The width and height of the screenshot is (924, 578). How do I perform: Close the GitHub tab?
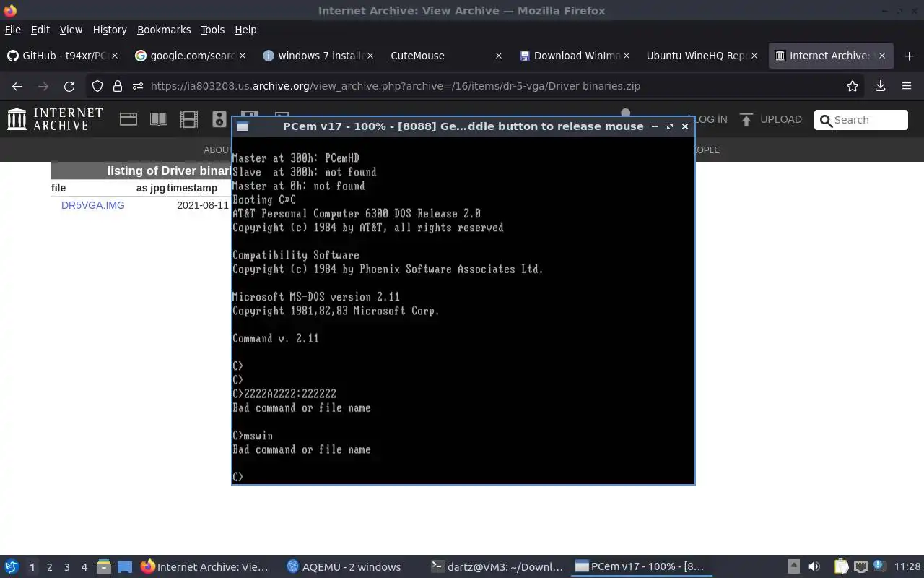(x=115, y=56)
